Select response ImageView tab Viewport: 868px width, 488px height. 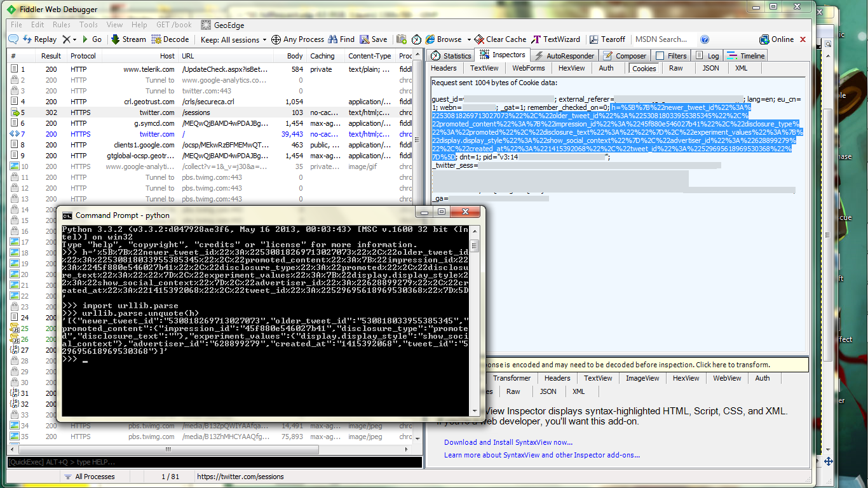tap(642, 378)
